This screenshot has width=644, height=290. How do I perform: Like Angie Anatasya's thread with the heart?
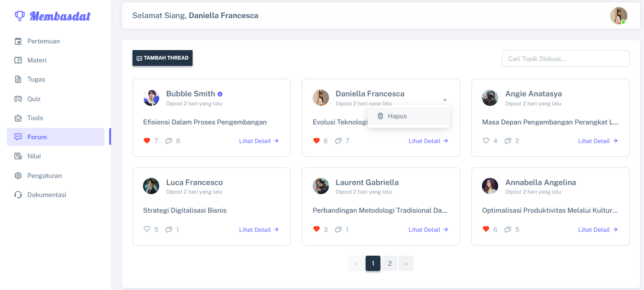486,141
